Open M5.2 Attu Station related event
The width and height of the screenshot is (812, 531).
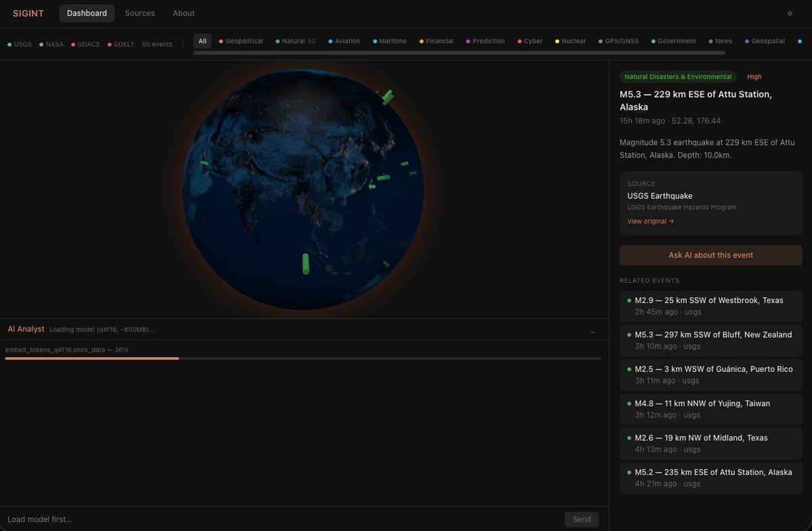coord(710,478)
